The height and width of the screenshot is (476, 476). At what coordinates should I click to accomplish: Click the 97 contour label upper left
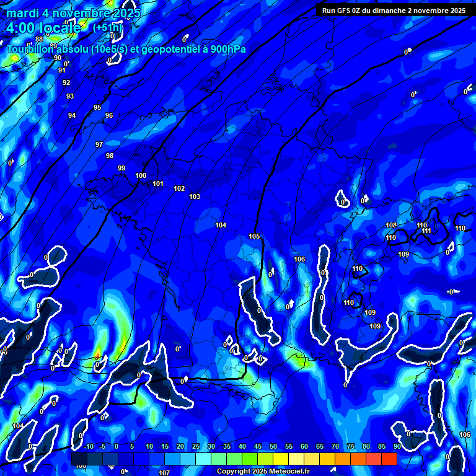99,144
